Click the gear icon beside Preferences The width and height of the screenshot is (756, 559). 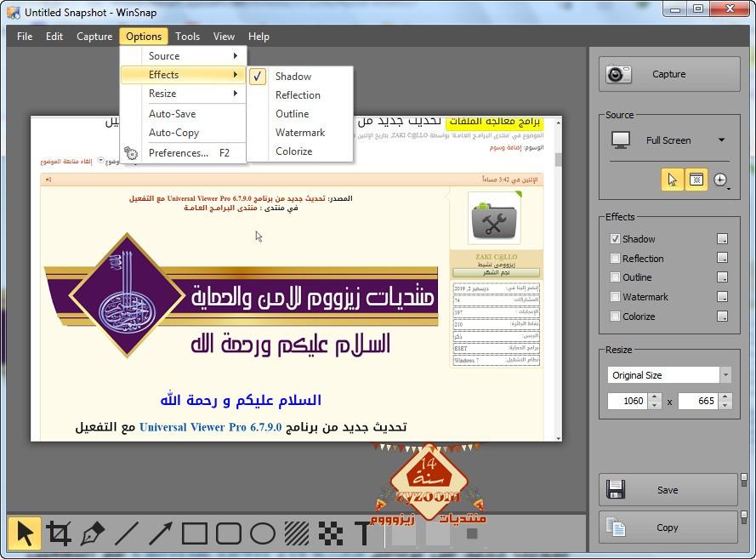pos(131,153)
